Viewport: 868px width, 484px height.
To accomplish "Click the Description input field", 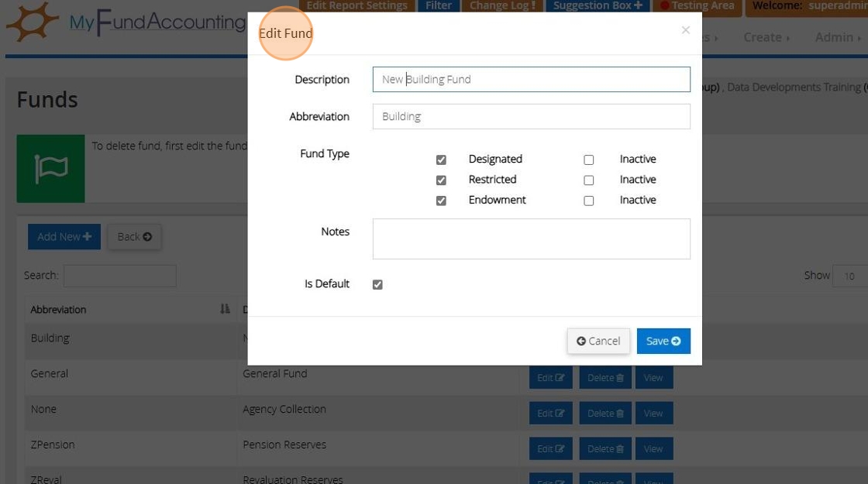I will pyautogui.click(x=531, y=79).
